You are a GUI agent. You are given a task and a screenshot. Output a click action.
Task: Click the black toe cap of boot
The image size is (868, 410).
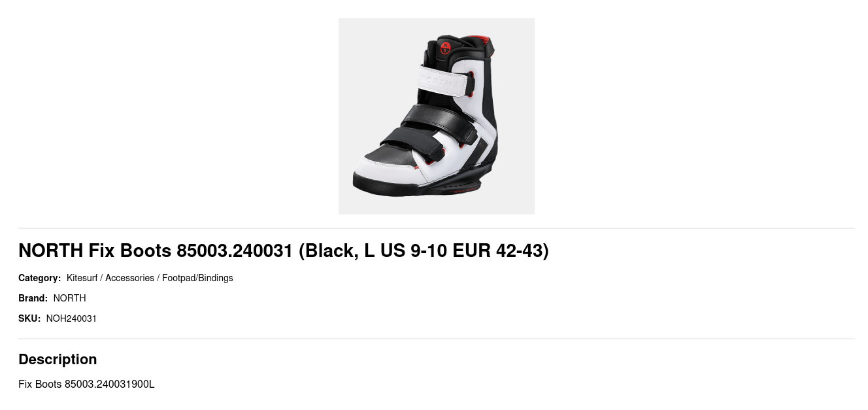[x=390, y=155]
